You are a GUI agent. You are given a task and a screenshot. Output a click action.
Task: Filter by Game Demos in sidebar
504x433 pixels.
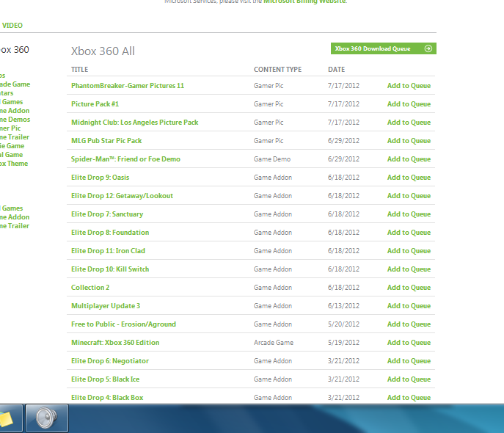pyautogui.click(x=15, y=120)
